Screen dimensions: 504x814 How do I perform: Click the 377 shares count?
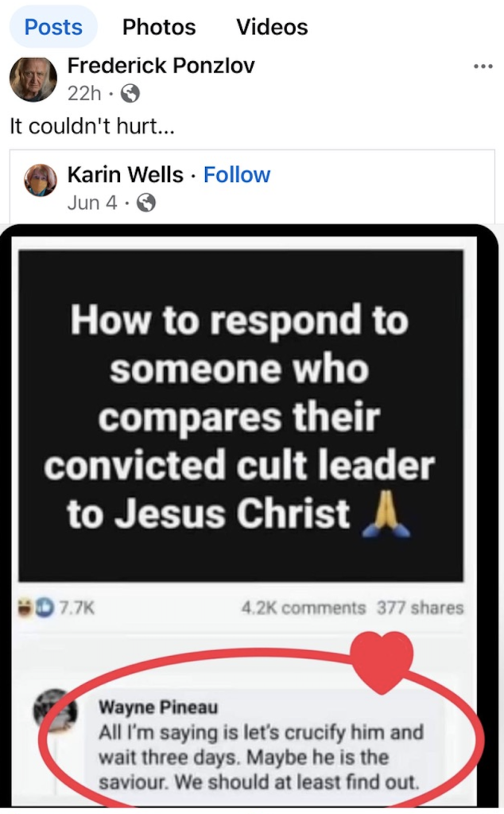click(x=420, y=607)
